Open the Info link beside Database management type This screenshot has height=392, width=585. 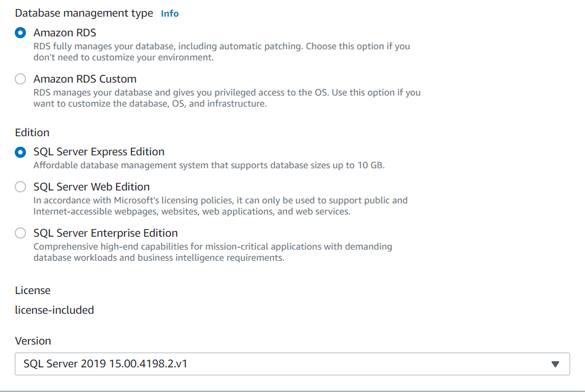[170, 14]
